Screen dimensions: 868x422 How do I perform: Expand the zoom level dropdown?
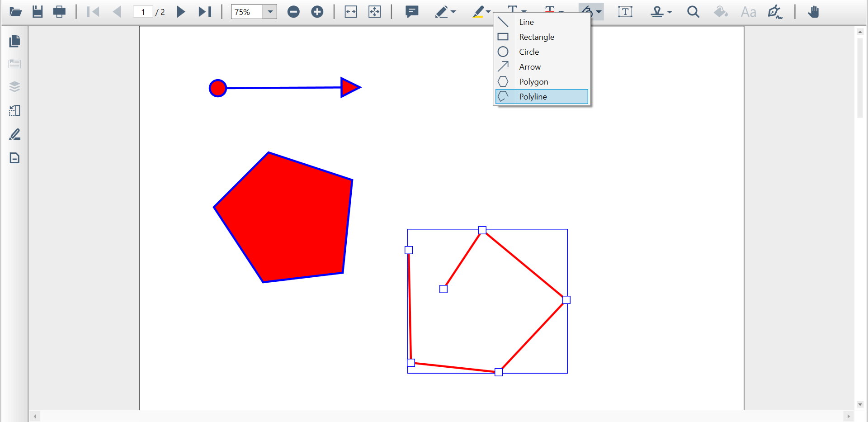[x=270, y=12]
